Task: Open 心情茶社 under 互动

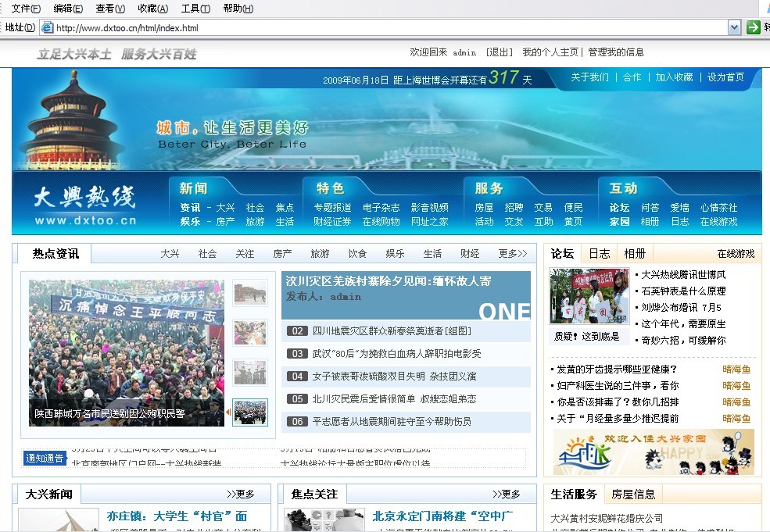Action: tap(718, 208)
